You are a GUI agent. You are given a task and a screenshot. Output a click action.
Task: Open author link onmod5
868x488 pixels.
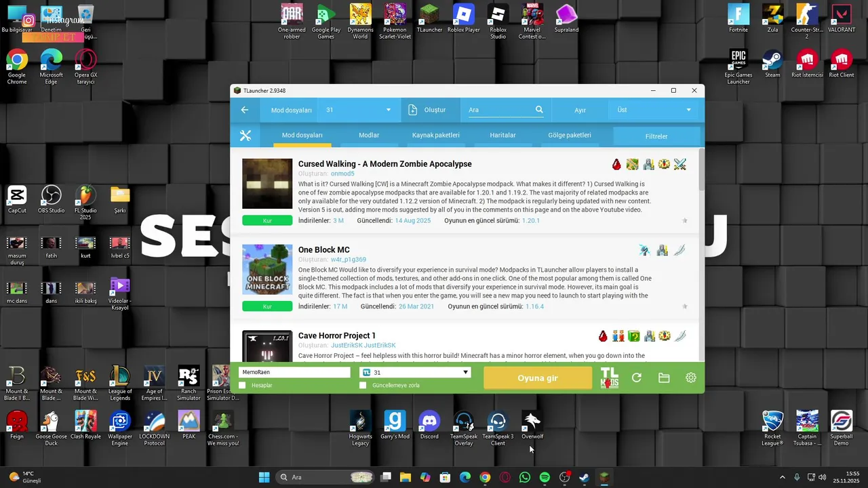click(x=342, y=174)
